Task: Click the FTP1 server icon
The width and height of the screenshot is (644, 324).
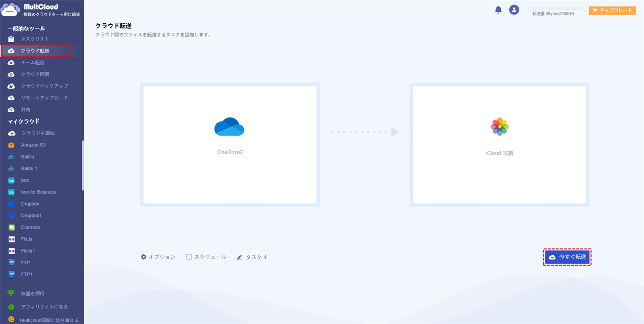Action: tap(11, 274)
